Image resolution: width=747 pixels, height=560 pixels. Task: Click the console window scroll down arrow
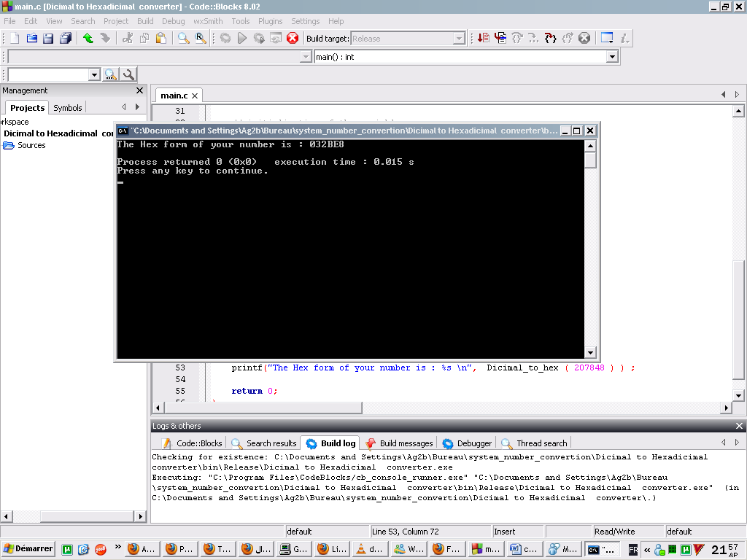click(590, 353)
